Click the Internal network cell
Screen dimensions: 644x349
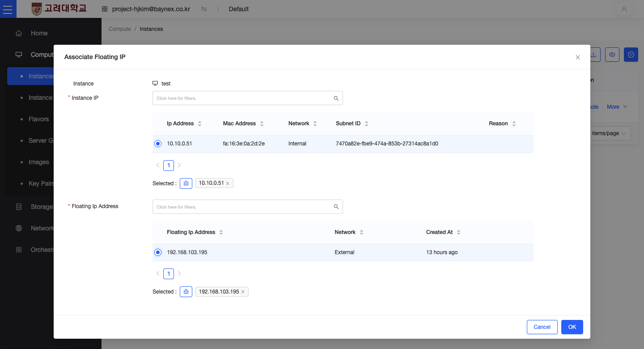(x=297, y=144)
